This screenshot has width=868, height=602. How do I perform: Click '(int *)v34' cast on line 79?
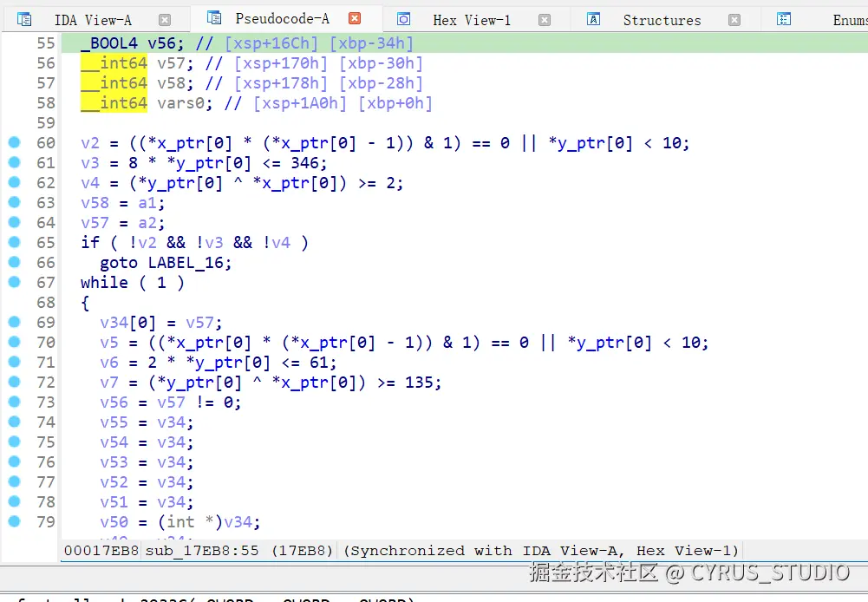click(205, 521)
